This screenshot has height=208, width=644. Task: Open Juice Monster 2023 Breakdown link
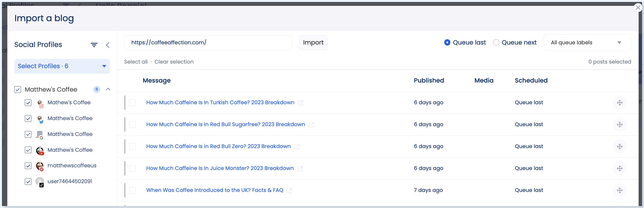(x=220, y=168)
